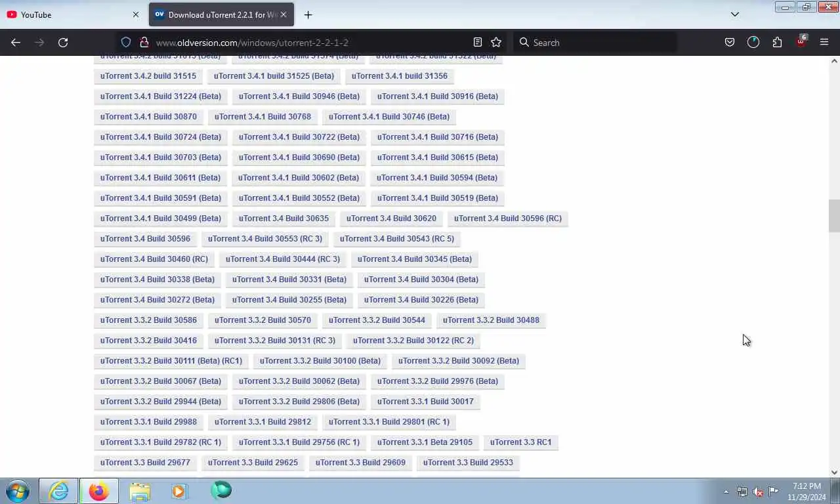This screenshot has height=504, width=840.
Task: Switch to the YouTube tab
Action: coord(73,14)
